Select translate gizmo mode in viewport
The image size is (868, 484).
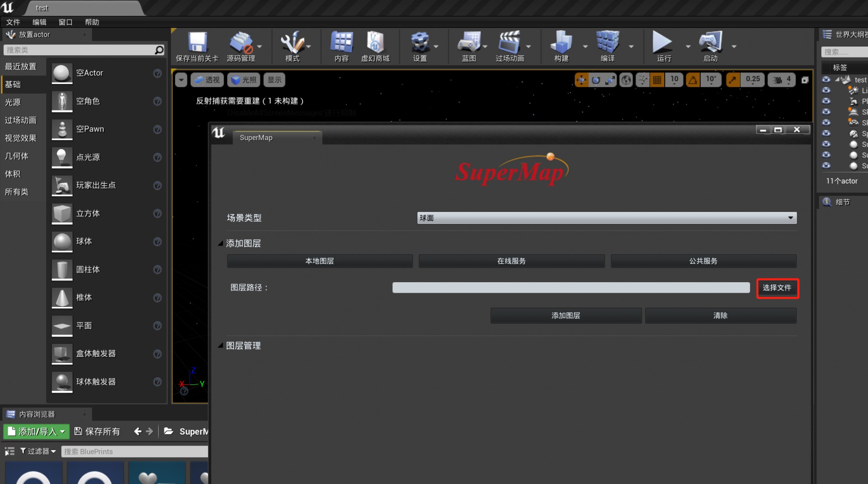click(581, 80)
